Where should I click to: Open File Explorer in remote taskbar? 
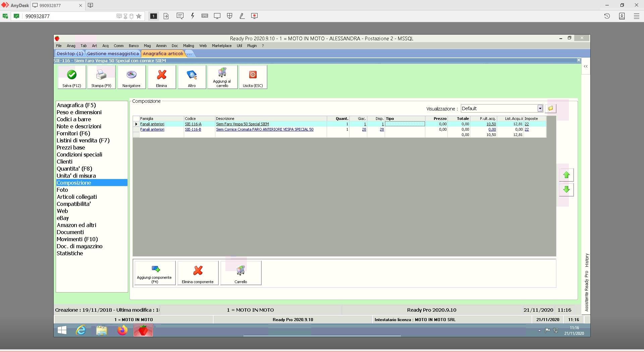pos(102,331)
